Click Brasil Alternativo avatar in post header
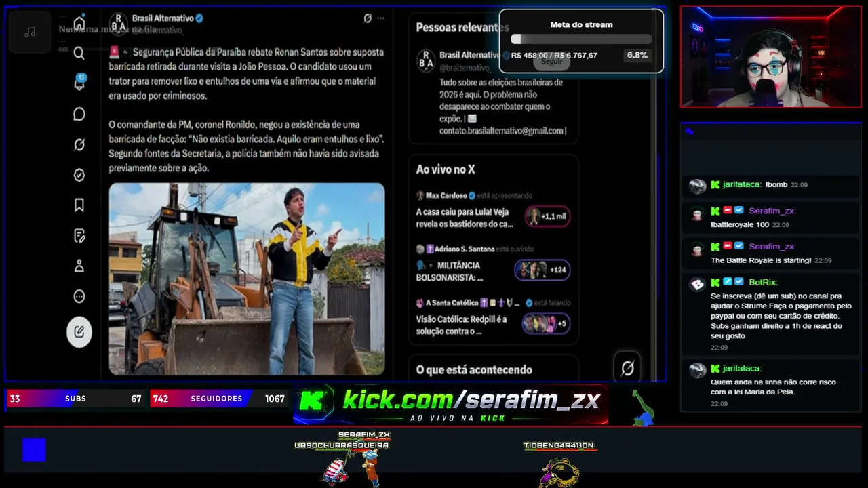The image size is (868, 488). click(x=118, y=22)
